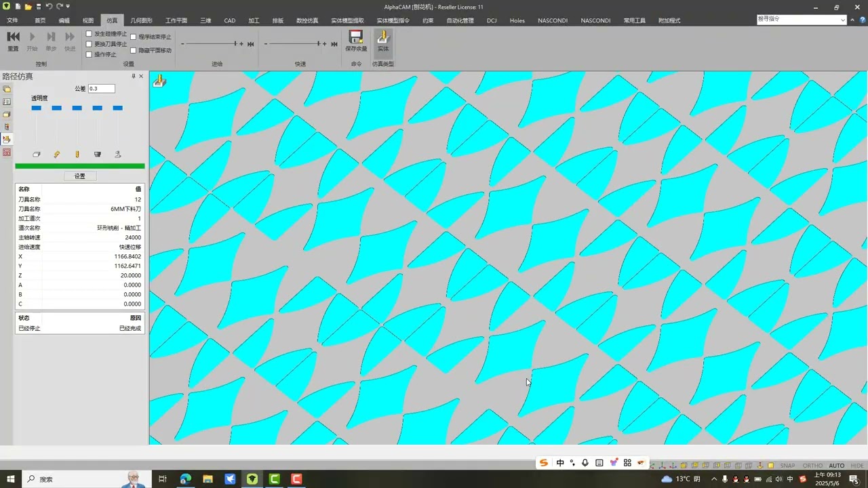The width and height of the screenshot is (868, 488).
Task: Open the 文件 menu
Action: click(12, 20)
